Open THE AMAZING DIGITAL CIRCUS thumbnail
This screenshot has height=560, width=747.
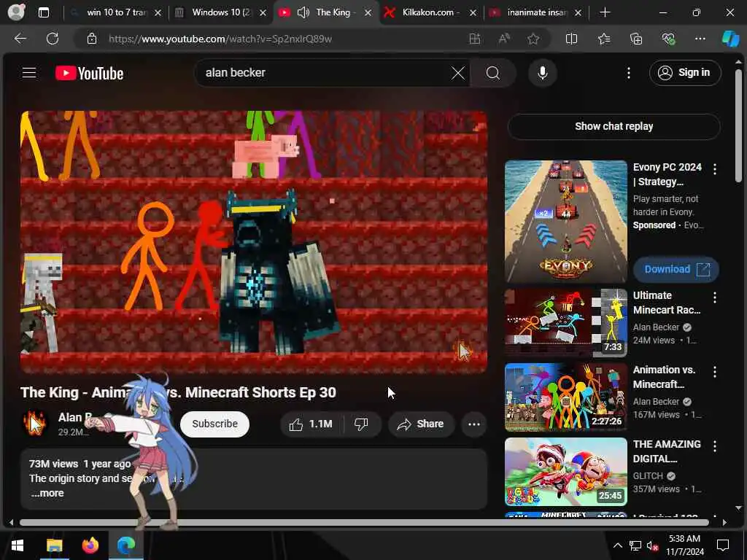pos(566,472)
